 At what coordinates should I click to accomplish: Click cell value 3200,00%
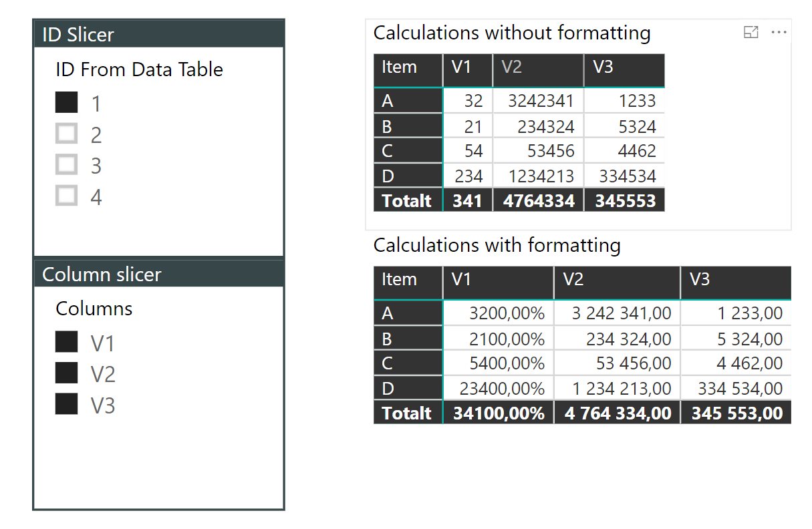point(507,313)
